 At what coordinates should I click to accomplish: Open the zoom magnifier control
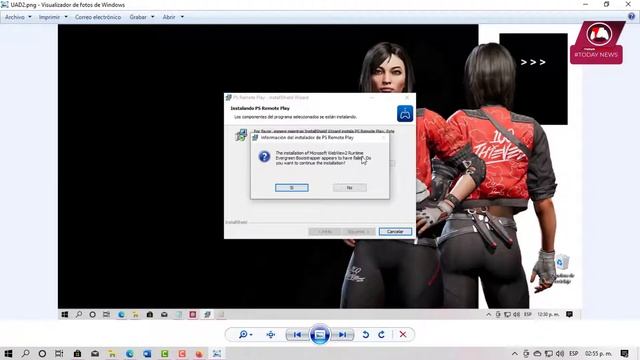tap(245, 335)
